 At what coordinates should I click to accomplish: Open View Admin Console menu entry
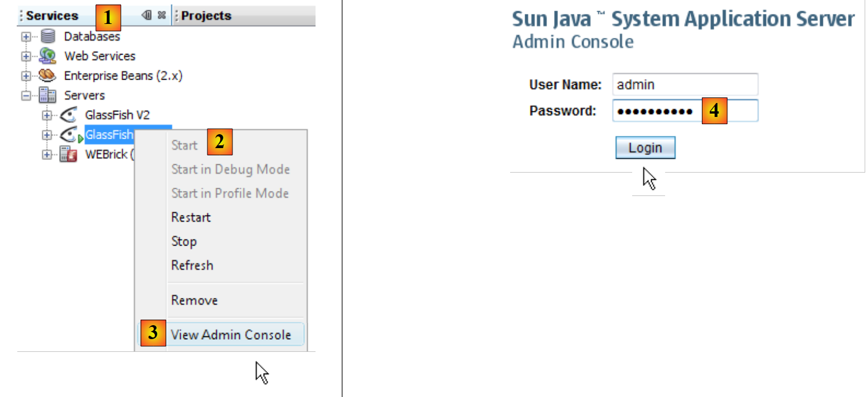coord(231,335)
